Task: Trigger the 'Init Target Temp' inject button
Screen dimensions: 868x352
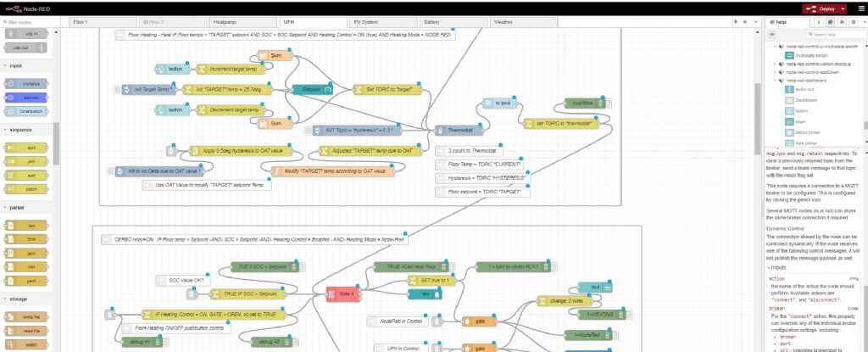Action: [x=117, y=89]
